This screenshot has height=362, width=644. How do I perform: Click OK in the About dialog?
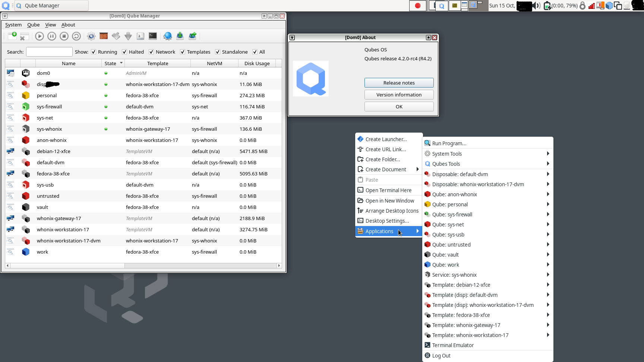[399, 107]
